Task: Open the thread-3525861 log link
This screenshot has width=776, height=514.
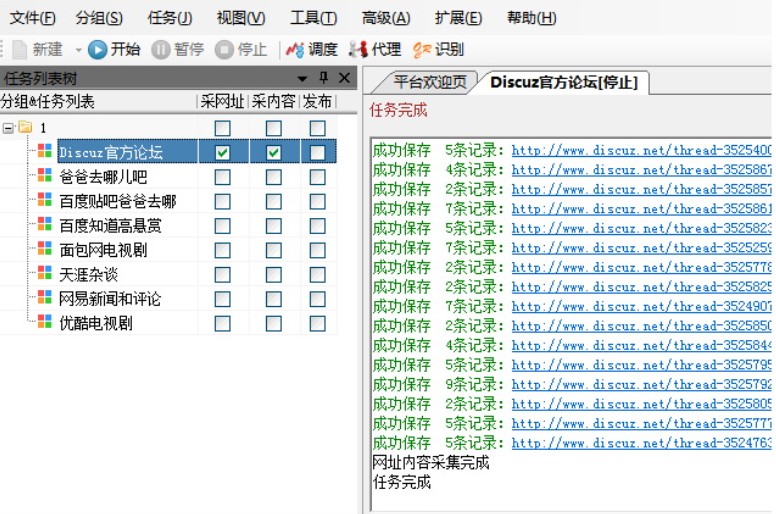Action: (641, 209)
